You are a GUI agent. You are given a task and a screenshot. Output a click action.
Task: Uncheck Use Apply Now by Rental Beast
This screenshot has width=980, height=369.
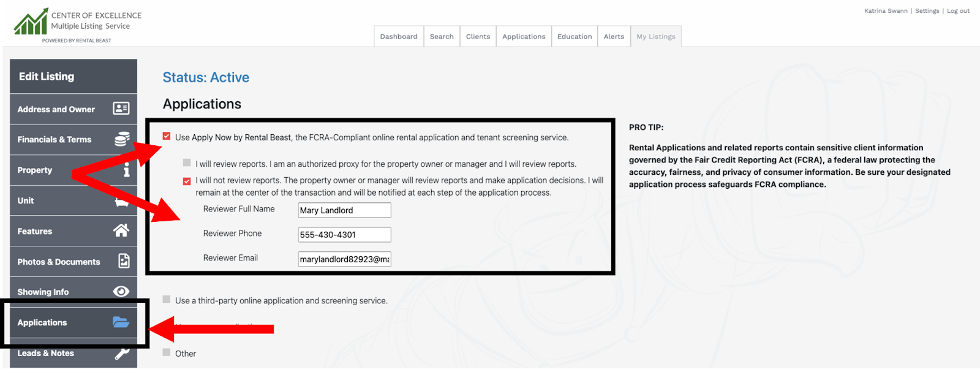coord(167,137)
